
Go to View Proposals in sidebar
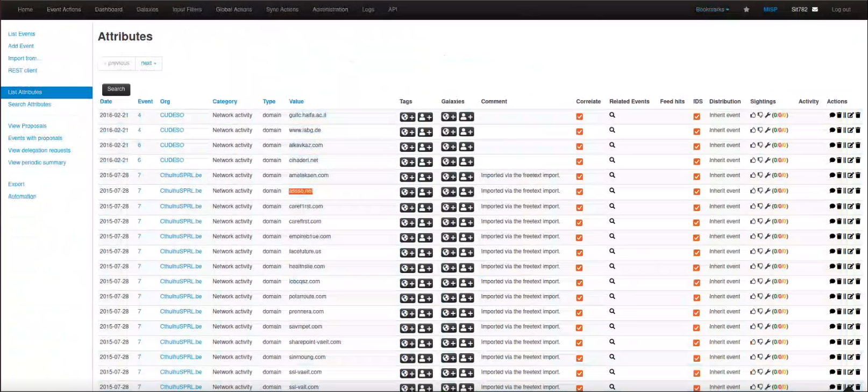27,126
